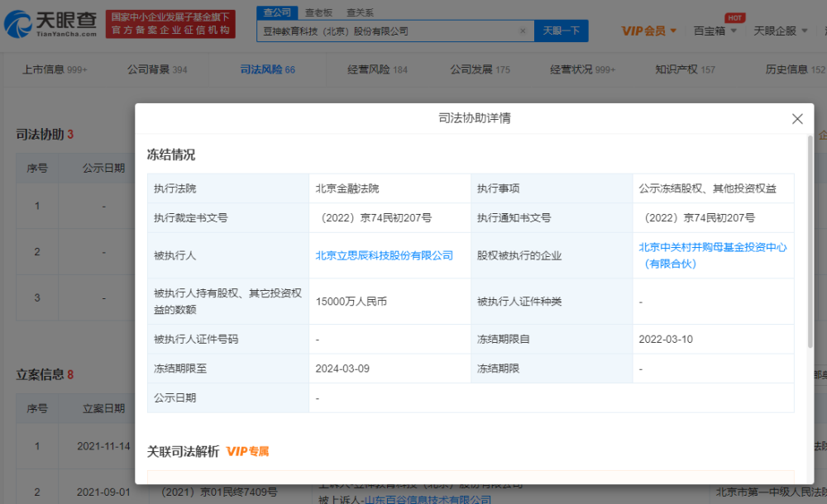Go to the 公司背景 section tab
This screenshot has width=827, height=504.
tap(157, 70)
